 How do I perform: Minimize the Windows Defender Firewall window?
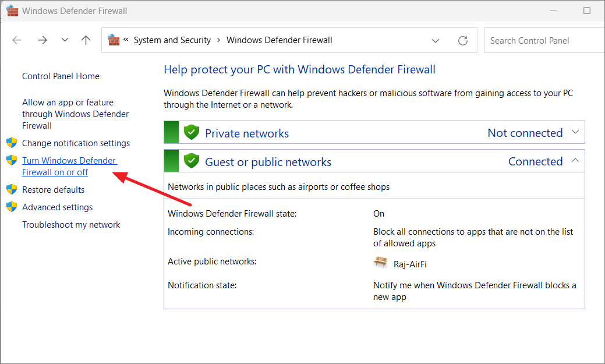[553, 10]
